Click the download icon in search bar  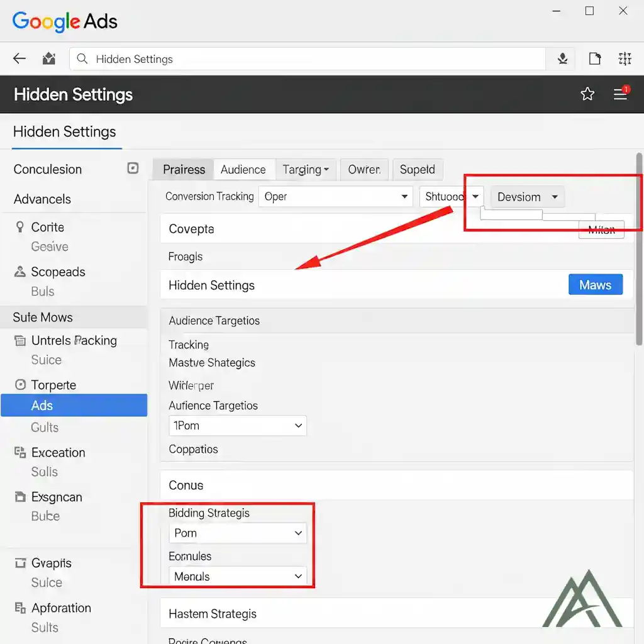[x=562, y=58]
